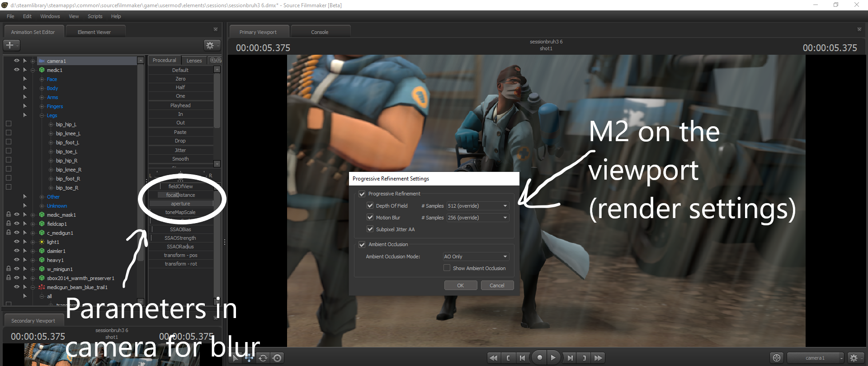Switch to the Element Viewer tab

pos(94,32)
